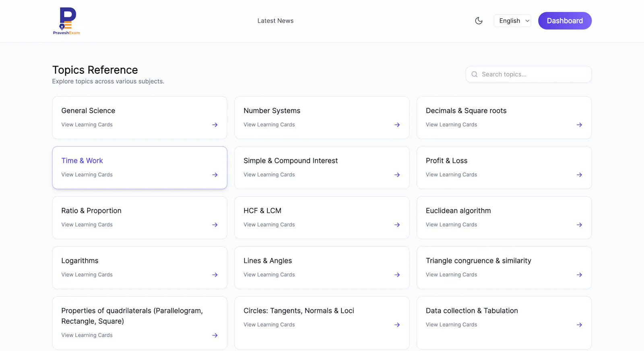The width and height of the screenshot is (644, 351).
Task: Click the arrow on Ratio & Proportion card
Action: coord(215,225)
